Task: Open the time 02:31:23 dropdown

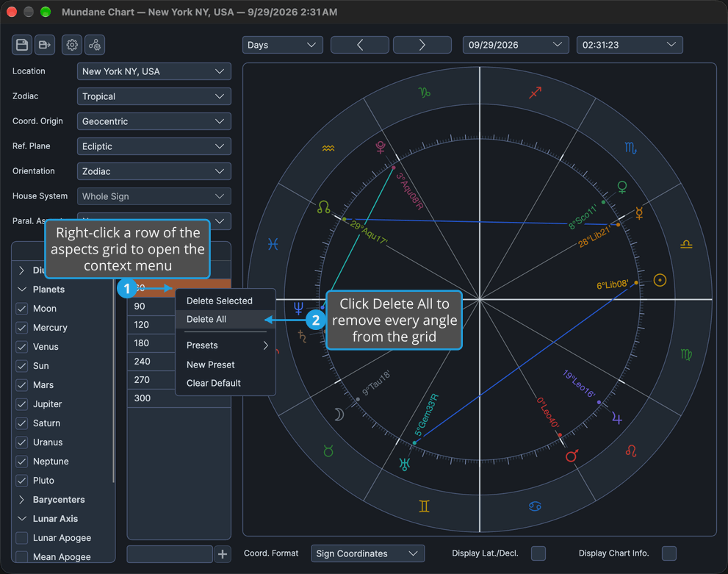Action: coord(629,45)
